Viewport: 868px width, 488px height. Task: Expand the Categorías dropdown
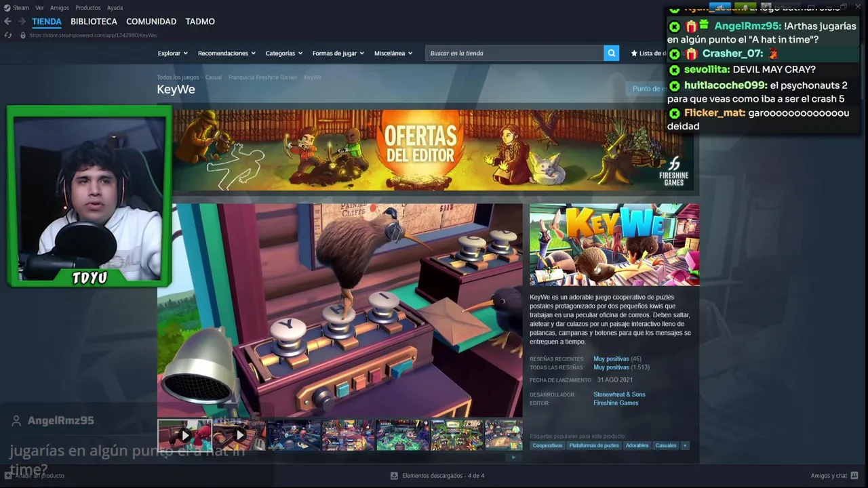(x=283, y=53)
